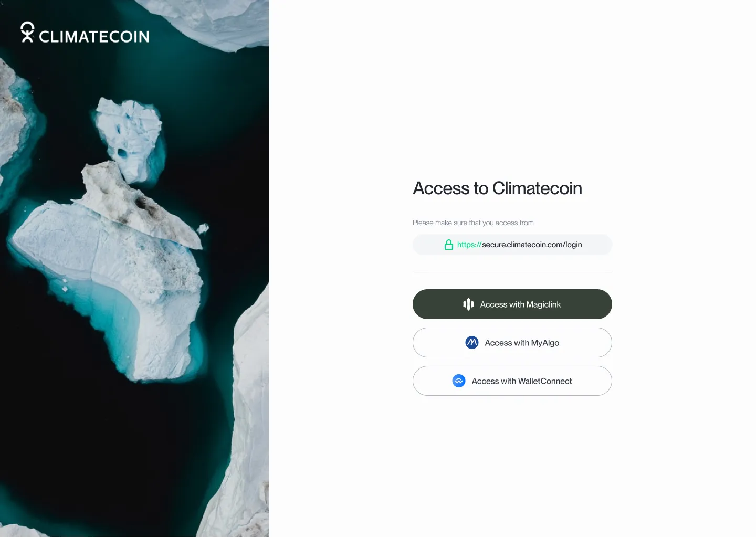Screen dimensions: 756x538
Task: Click the CLIMATECOIN wordmark text
Action: pyautogui.click(x=94, y=36)
